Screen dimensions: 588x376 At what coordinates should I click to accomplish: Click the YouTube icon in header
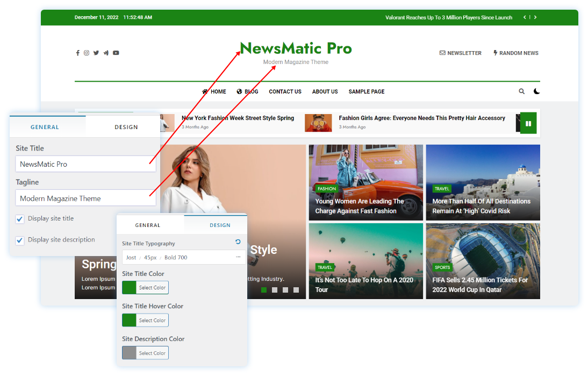pos(116,53)
